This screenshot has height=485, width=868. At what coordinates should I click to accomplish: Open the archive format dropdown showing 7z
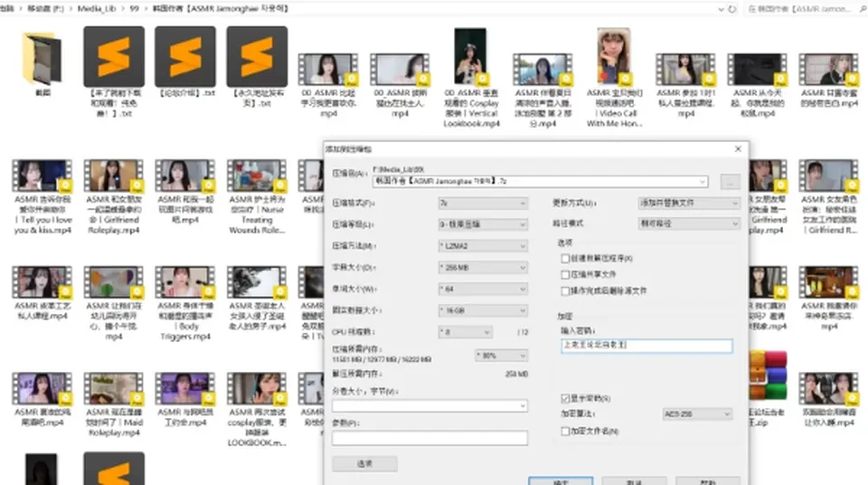coord(483,204)
